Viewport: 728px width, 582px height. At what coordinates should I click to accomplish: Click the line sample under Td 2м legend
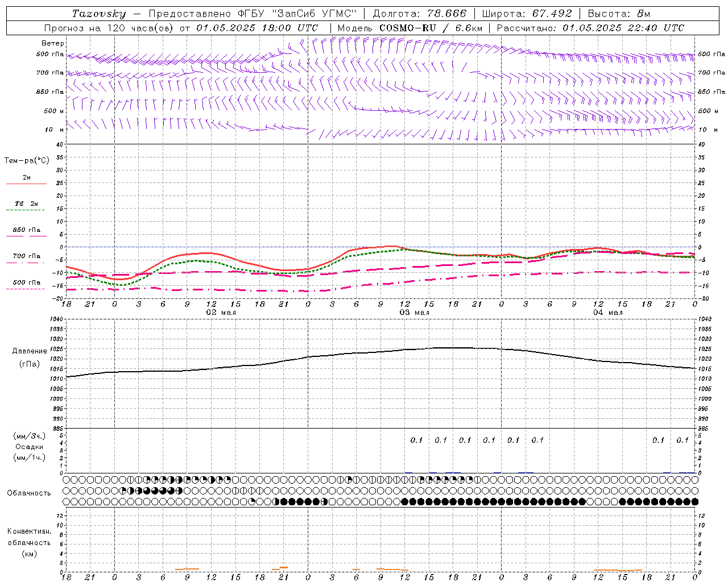(x=26, y=210)
